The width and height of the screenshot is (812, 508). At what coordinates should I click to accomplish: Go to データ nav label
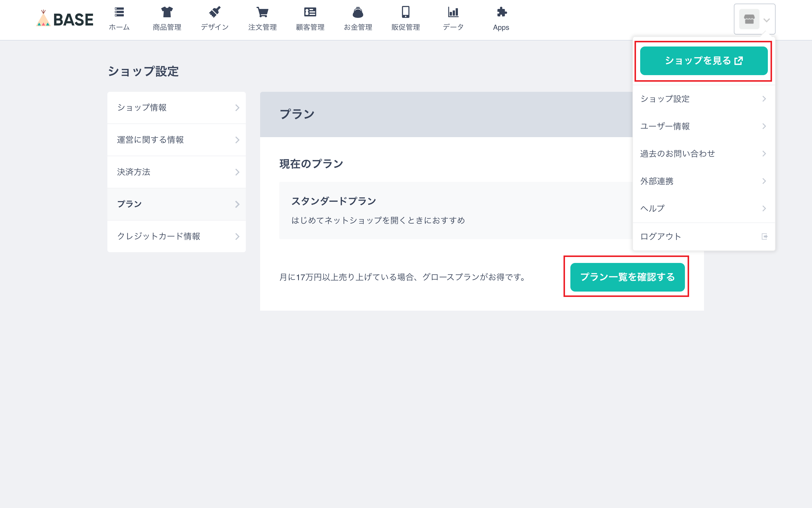pos(453,27)
